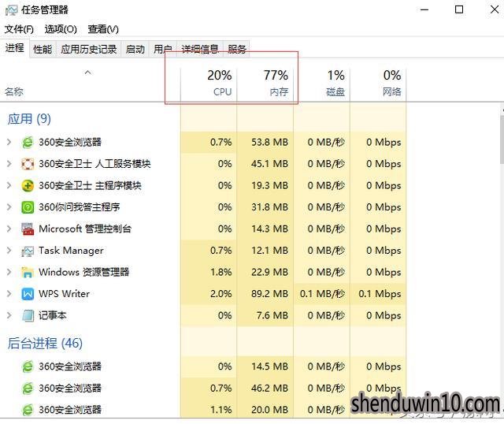Sort by the 磁盘 column header

click(322, 84)
